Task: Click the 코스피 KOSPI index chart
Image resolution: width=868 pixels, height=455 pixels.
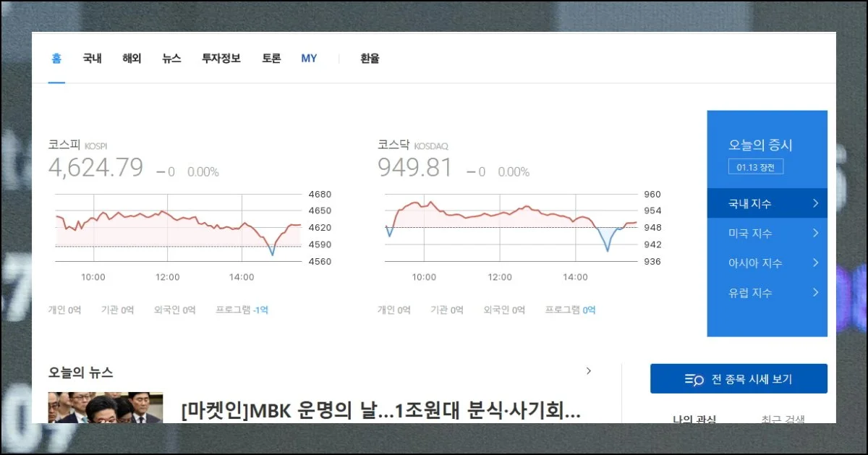Action: click(178, 227)
